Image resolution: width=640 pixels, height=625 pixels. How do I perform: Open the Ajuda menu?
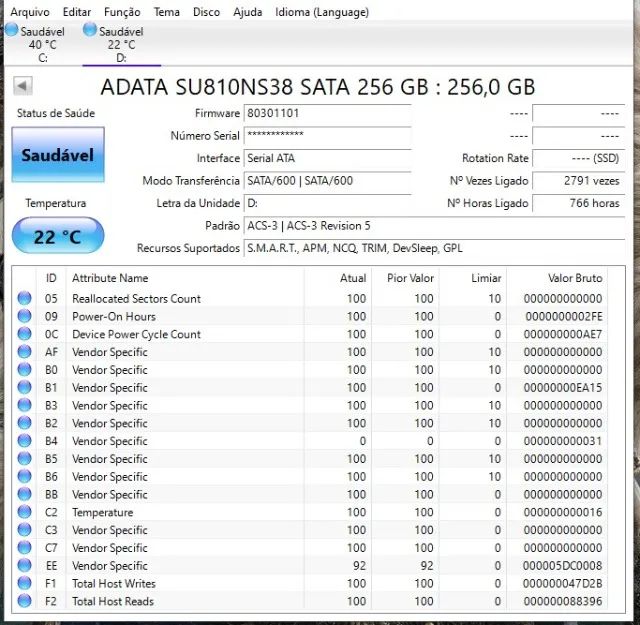(x=247, y=12)
